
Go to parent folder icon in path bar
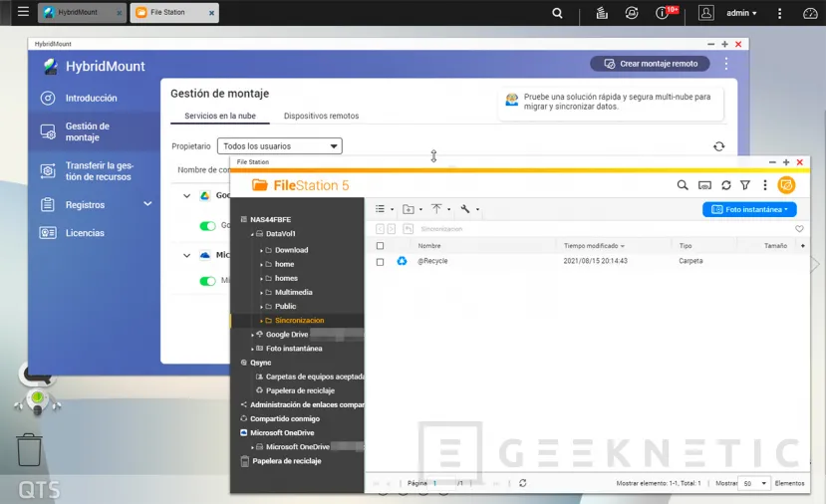[x=408, y=228]
